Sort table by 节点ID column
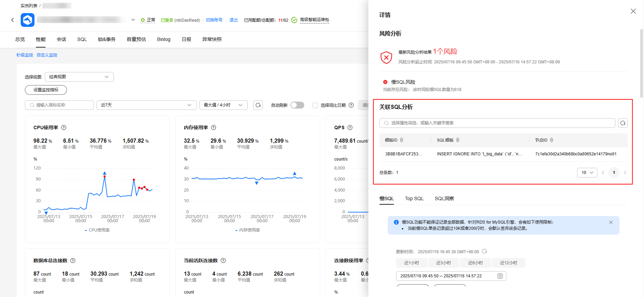The image size is (644, 297). [x=552, y=140]
